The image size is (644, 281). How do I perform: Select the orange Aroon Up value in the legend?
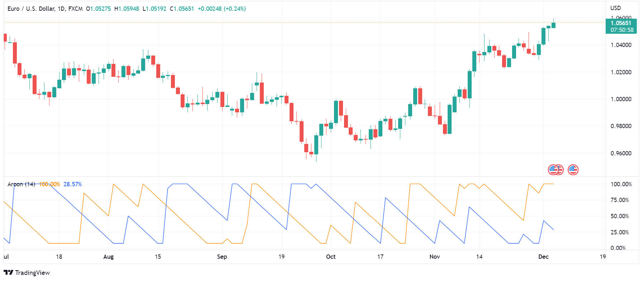[49, 184]
